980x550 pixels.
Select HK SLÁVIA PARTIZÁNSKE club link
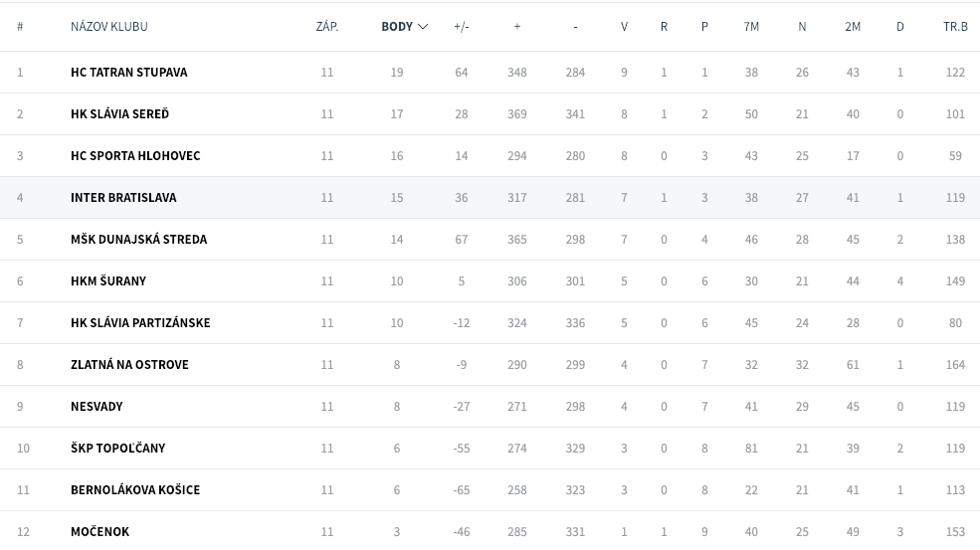[140, 322]
